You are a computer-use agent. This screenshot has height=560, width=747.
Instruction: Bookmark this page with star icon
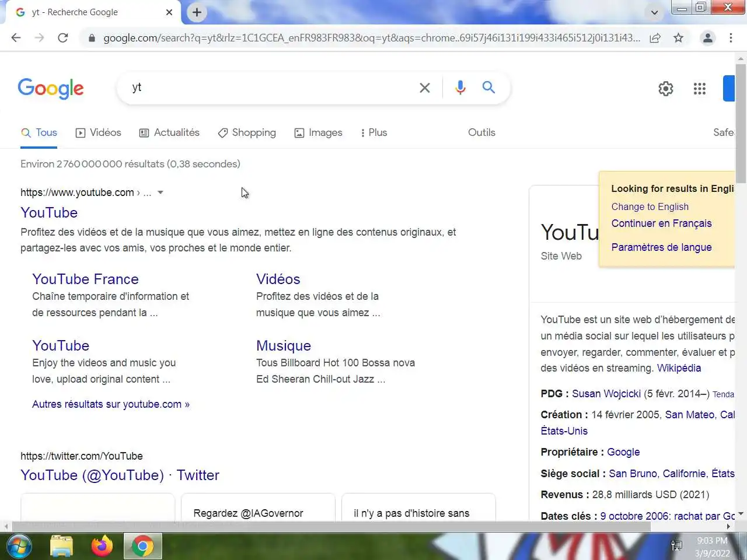[678, 38]
